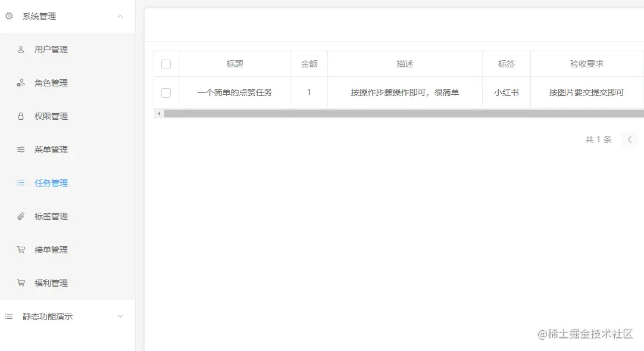The image size is (644, 351).
Task: Click the 描述 column header
Action: [405, 64]
